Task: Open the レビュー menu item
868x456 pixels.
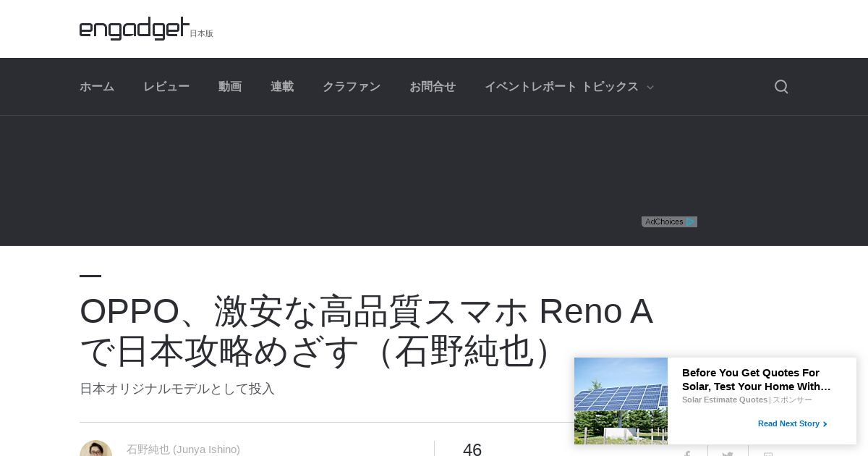Action: tap(166, 87)
